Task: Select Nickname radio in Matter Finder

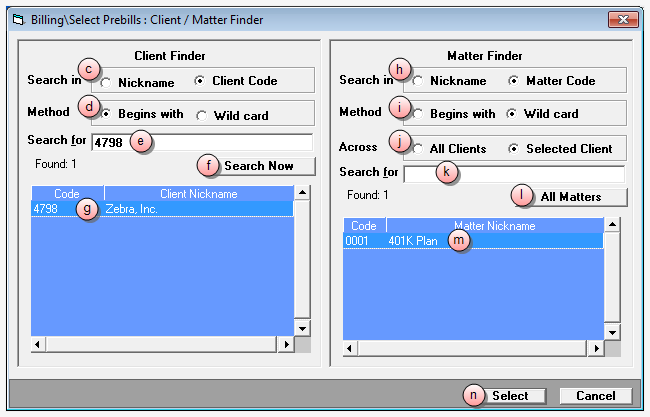Action: (418, 81)
